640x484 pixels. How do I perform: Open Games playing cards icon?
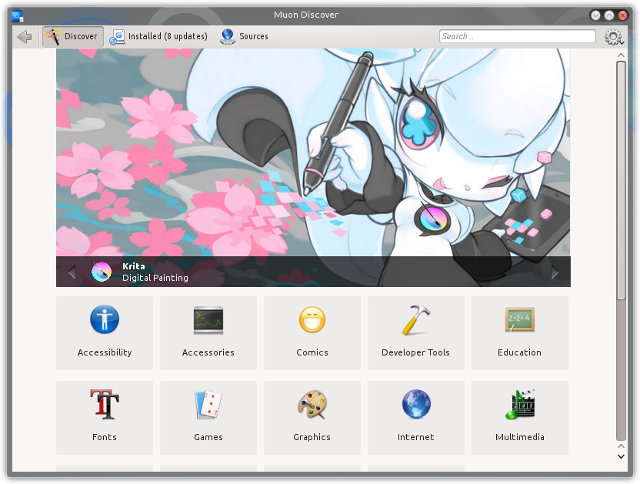click(208, 404)
